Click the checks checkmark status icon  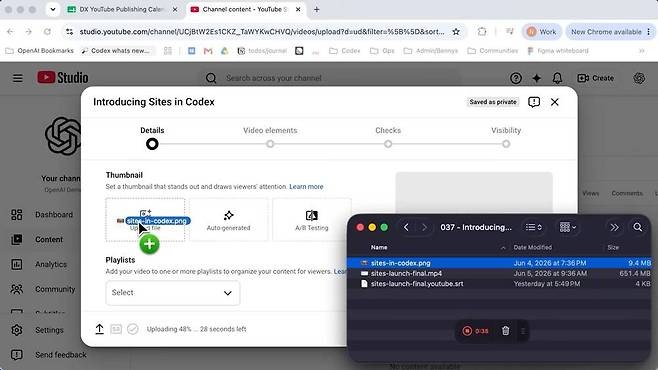133,329
